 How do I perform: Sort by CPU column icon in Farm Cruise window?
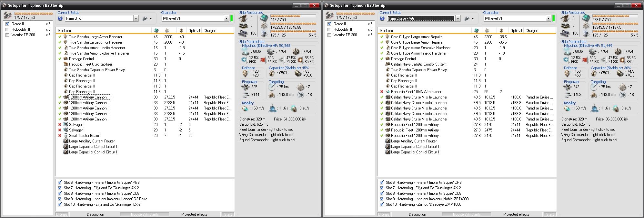coord(476,31)
